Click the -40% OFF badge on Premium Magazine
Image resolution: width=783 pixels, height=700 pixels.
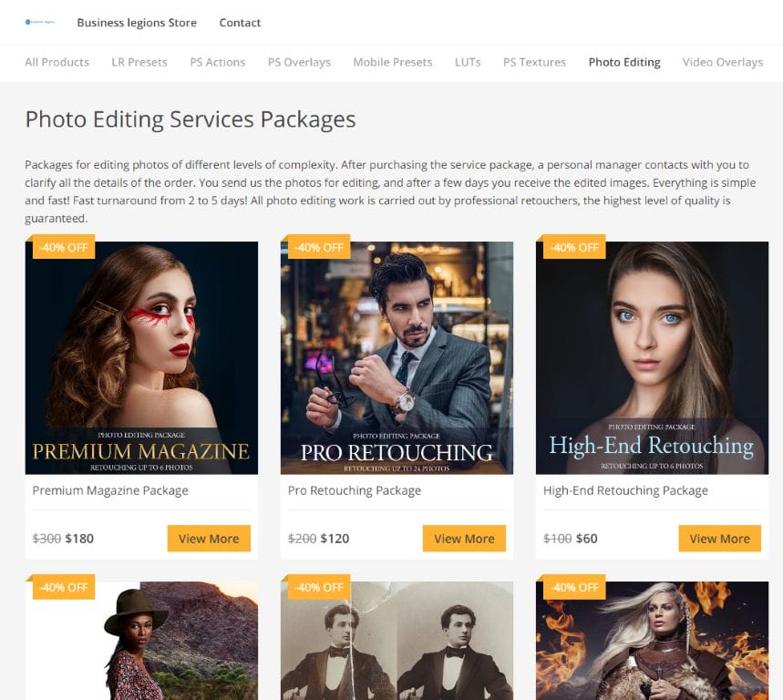coord(63,247)
